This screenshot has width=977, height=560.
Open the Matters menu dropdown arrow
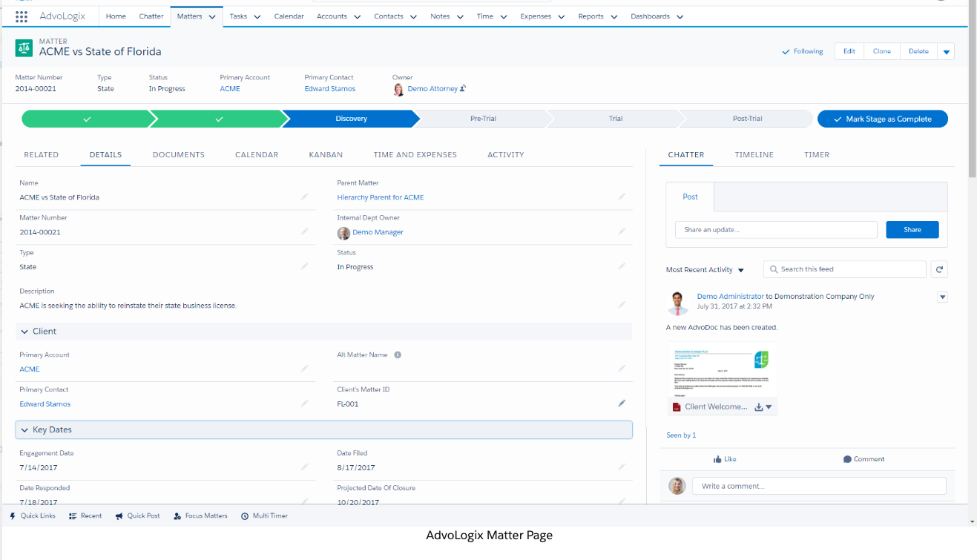click(x=211, y=16)
